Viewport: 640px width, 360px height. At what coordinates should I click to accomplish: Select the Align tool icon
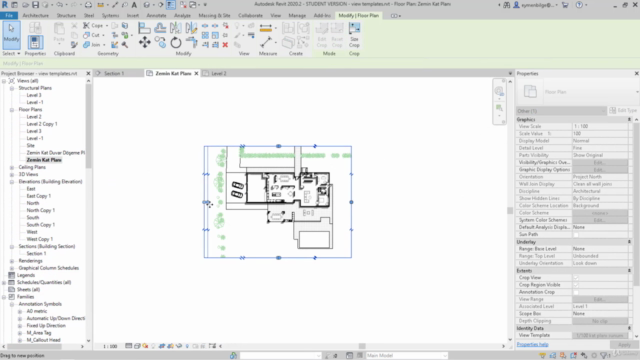click(x=144, y=28)
